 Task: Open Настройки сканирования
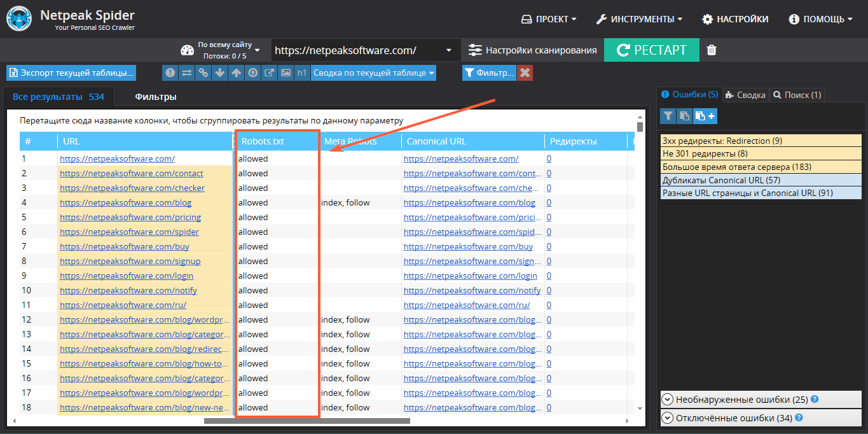click(x=533, y=50)
